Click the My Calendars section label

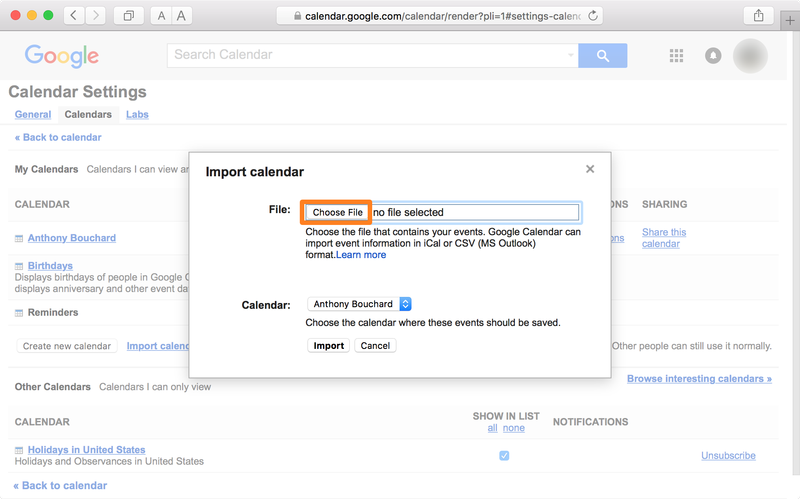(x=46, y=169)
